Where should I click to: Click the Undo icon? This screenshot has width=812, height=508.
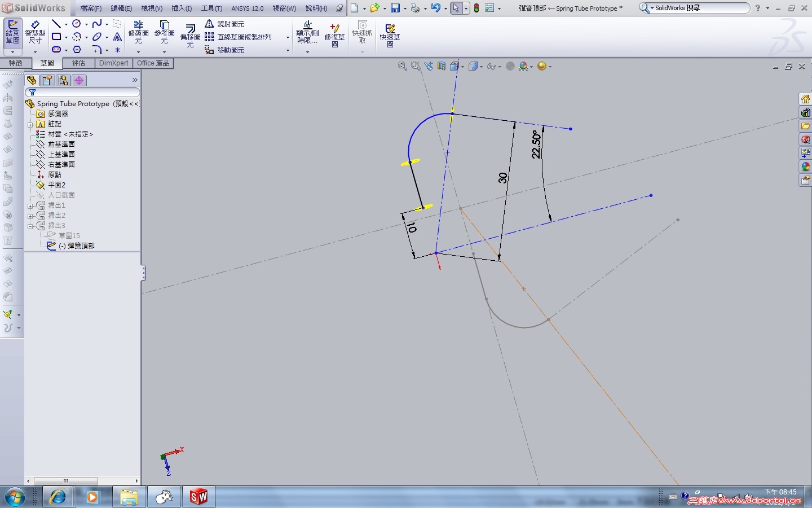[x=435, y=8]
